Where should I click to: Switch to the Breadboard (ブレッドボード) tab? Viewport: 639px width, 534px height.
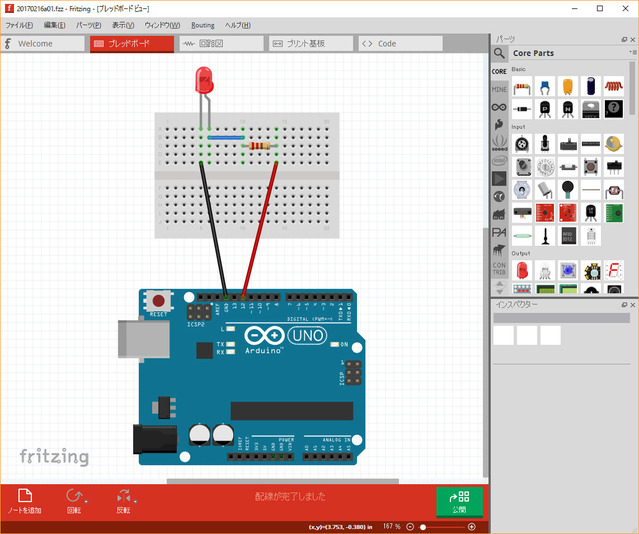coord(132,44)
